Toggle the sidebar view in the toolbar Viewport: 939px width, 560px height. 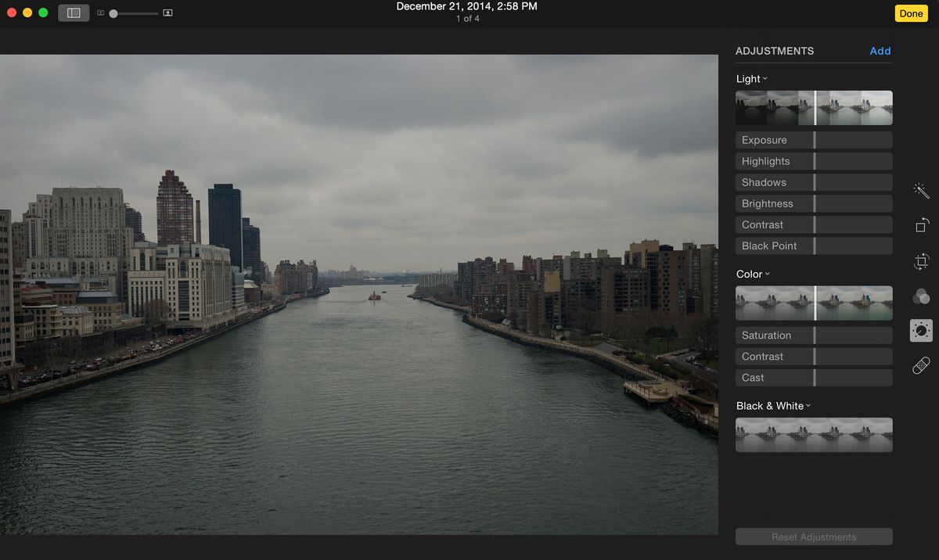pyautogui.click(x=74, y=13)
